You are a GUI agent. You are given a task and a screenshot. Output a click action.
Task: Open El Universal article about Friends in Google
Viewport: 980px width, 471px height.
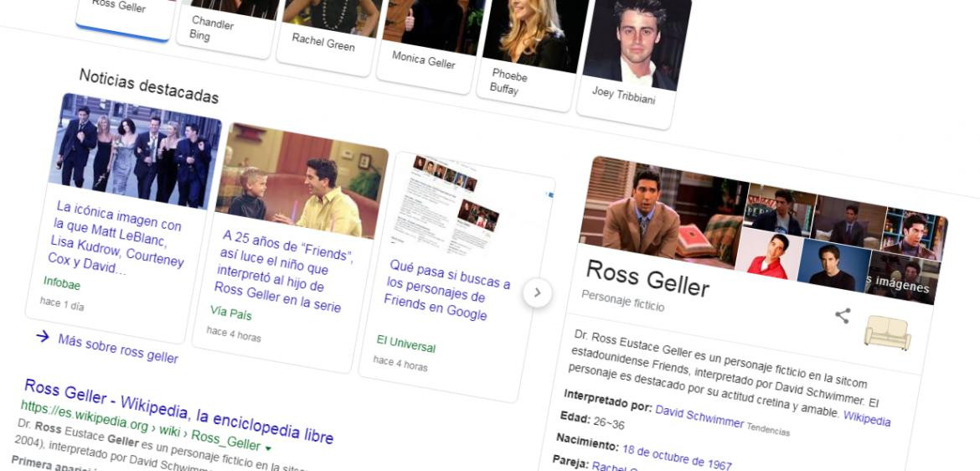(x=446, y=290)
